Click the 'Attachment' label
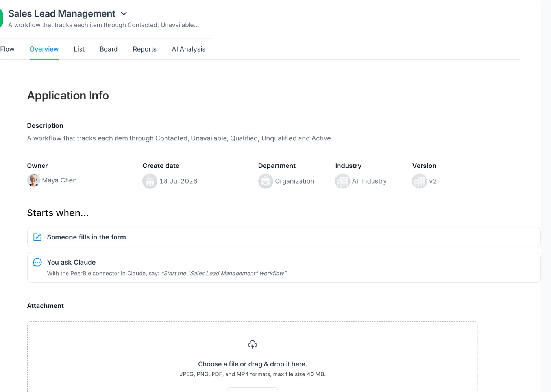551x392 pixels. pos(45,306)
